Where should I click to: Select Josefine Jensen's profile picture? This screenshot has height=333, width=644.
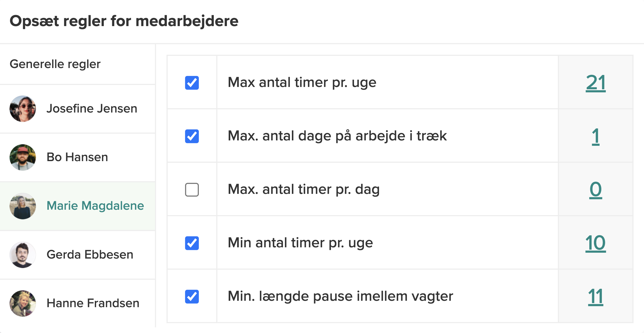[x=22, y=108]
